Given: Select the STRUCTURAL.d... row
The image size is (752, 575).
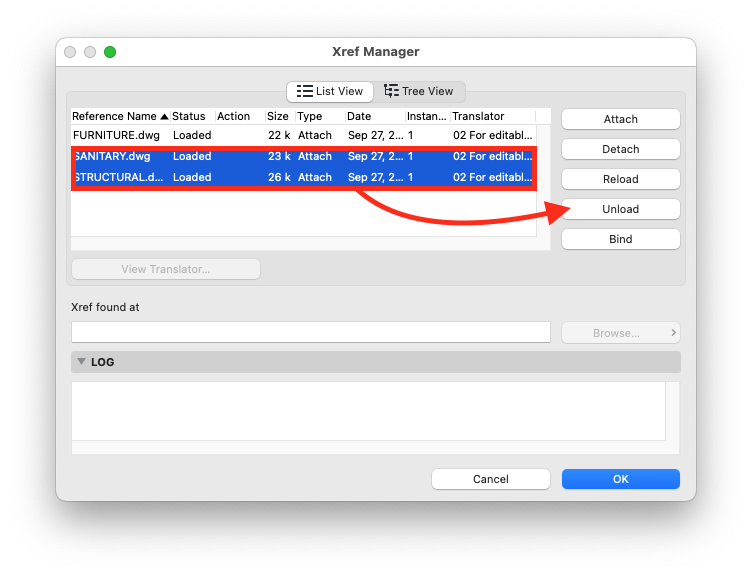Looking at the screenshot, I should pos(304,177).
